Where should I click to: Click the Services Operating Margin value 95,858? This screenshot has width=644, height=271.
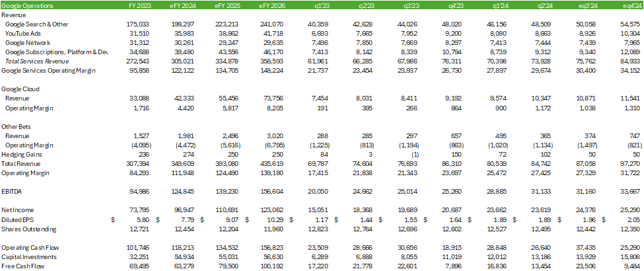[139, 70]
